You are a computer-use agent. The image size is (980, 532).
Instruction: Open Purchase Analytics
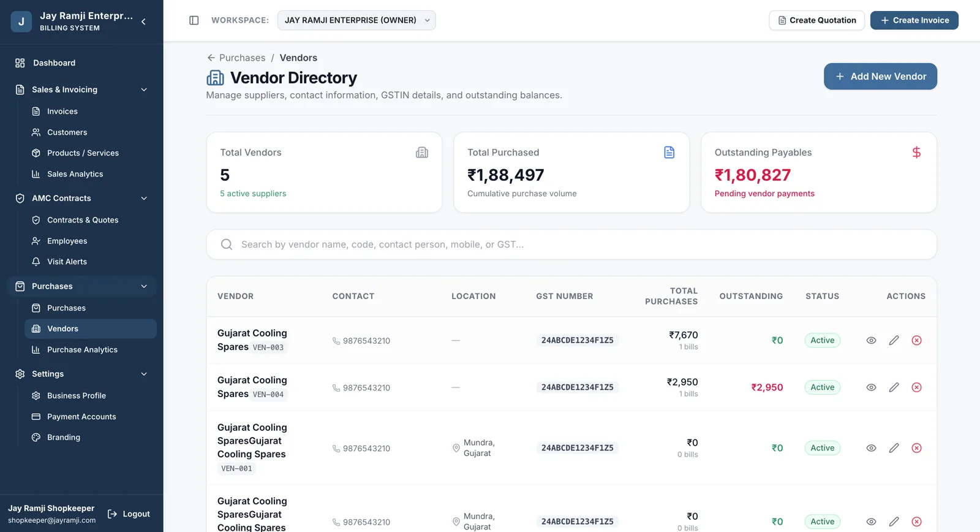(91, 350)
